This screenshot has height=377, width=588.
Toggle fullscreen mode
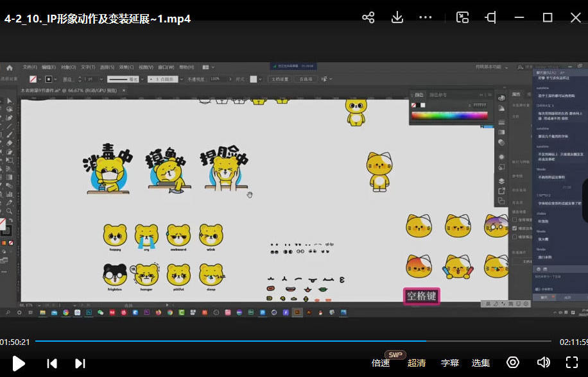tap(572, 363)
